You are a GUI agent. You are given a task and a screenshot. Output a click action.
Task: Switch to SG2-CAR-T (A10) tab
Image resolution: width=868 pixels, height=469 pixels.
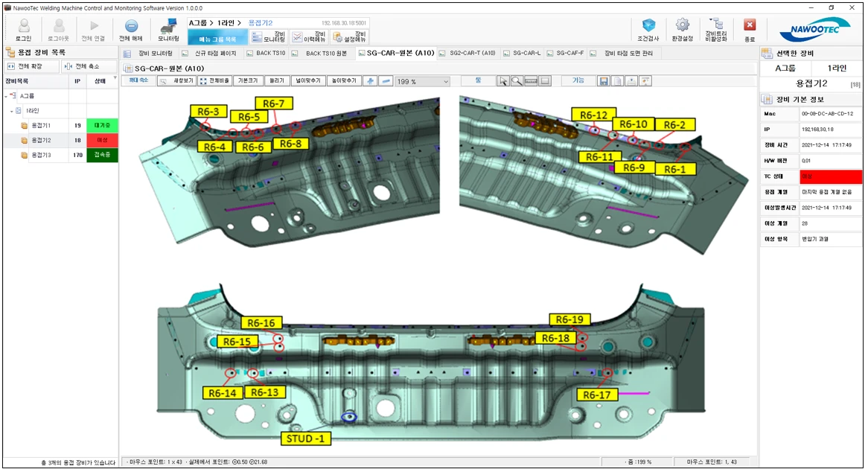[x=468, y=53]
